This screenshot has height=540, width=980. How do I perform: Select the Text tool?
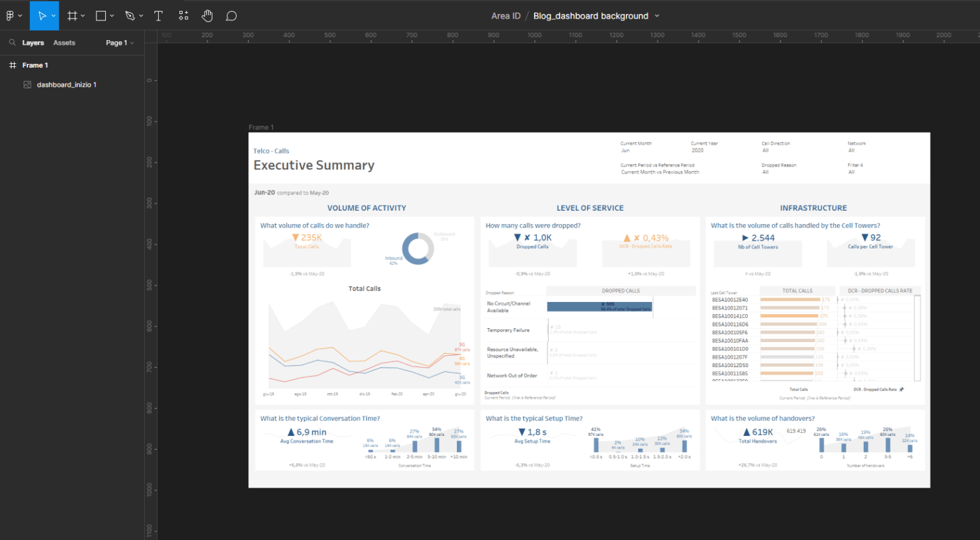(158, 15)
